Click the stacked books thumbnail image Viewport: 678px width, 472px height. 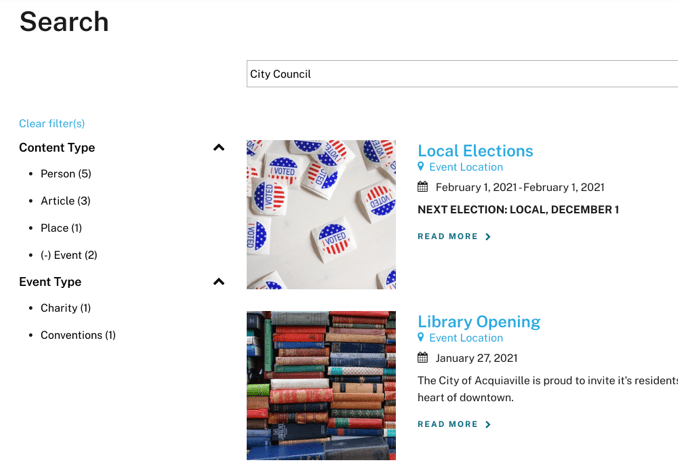[x=321, y=385]
